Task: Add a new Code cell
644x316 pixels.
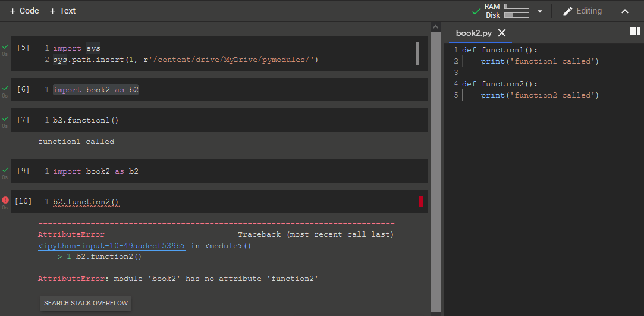Action: click(24, 11)
